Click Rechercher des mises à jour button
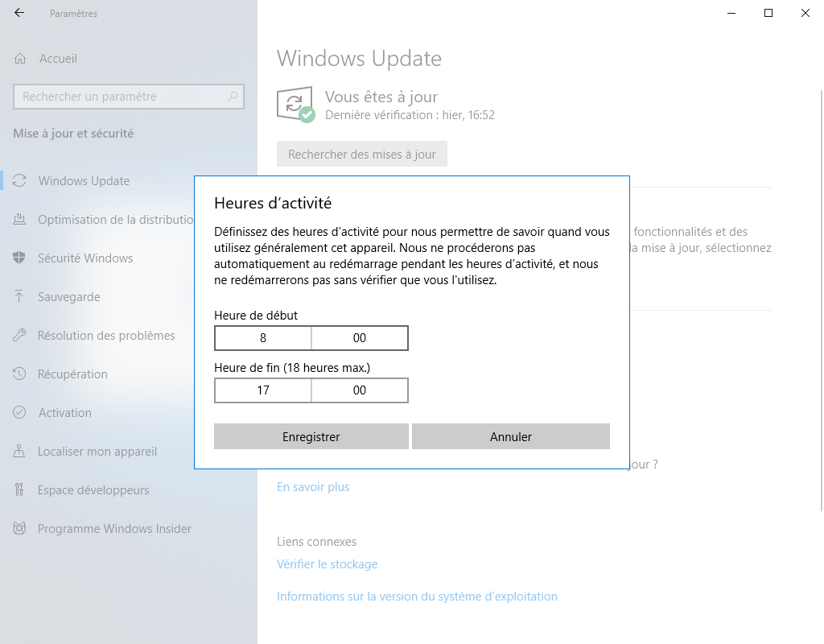This screenshot has height=644, width=824. [x=362, y=154]
